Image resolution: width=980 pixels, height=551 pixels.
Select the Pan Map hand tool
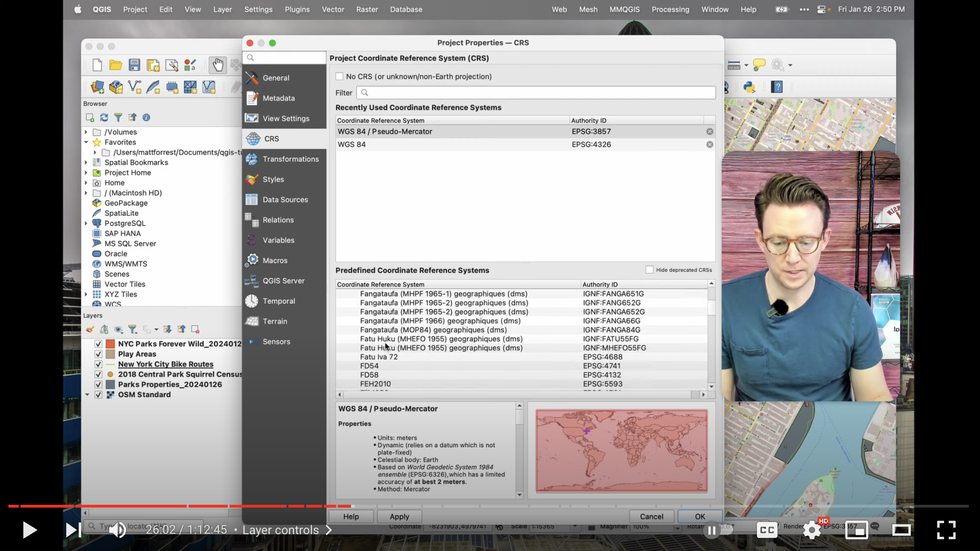(x=217, y=65)
